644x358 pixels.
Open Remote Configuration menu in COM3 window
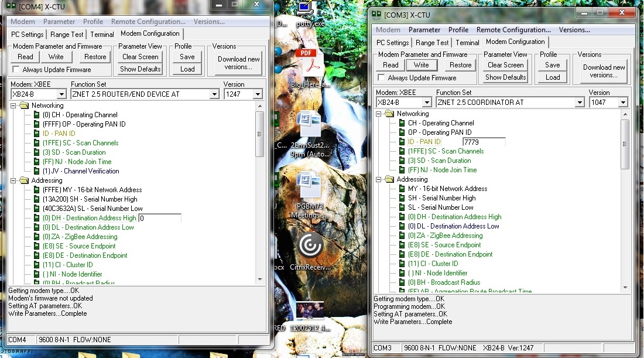pyautogui.click(x=513, y=30)
